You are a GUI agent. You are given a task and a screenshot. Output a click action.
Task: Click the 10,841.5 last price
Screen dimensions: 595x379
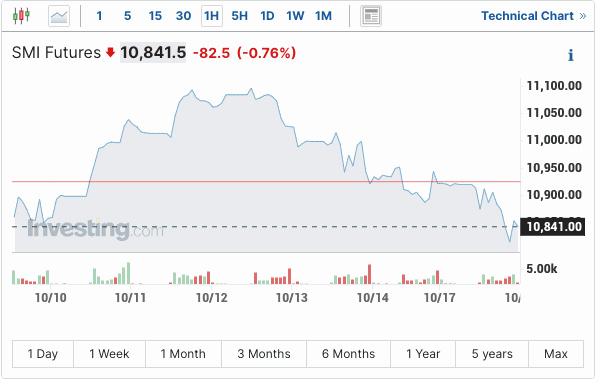point(153,52)
